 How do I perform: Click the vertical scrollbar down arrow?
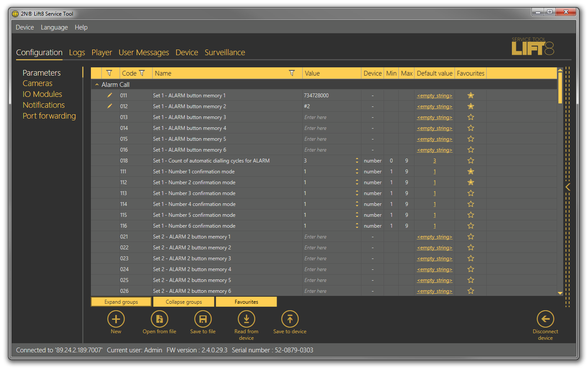[x=560, y=293]
